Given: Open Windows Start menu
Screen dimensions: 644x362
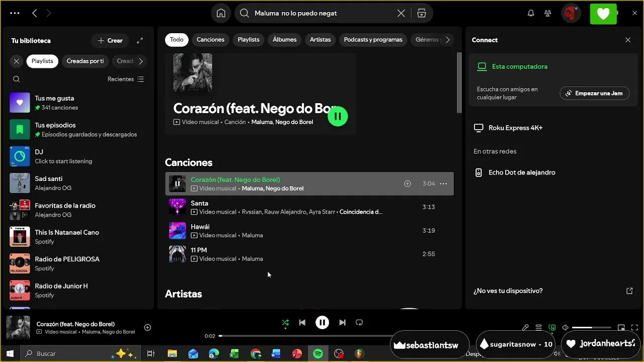Looking at the screenshot, I should tap(10, 353).
